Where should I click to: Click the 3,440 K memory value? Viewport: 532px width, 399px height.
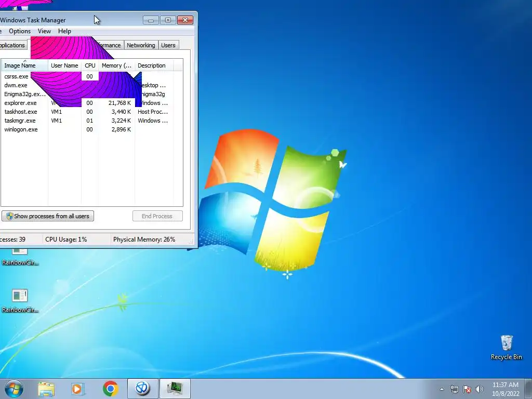click(121, 112)
